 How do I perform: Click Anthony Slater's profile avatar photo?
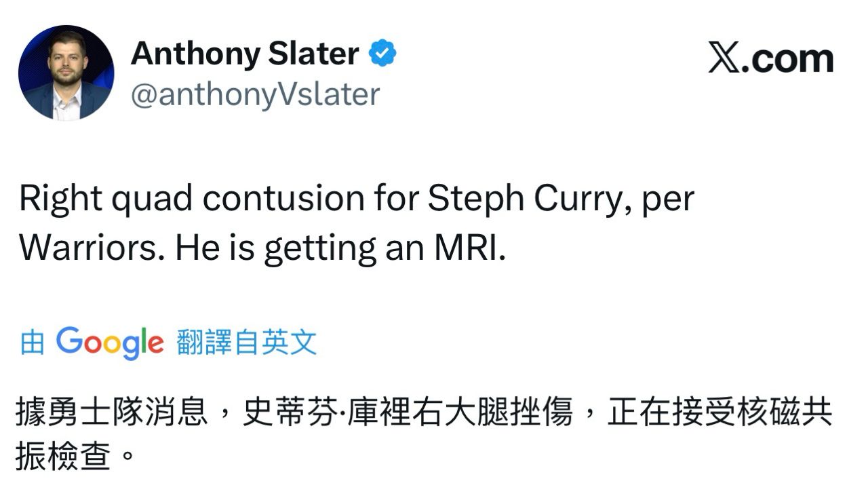point(66,73)
